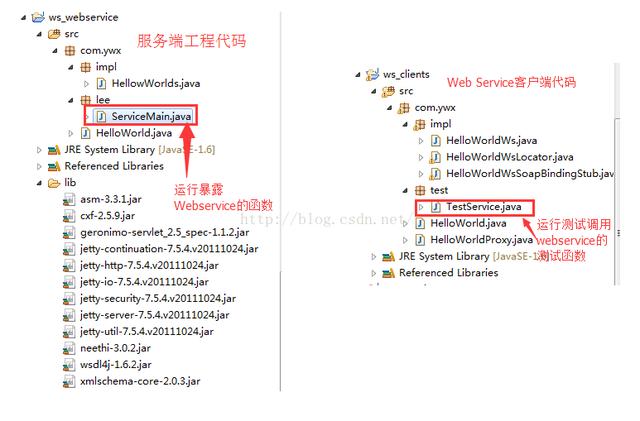Viewport: 640px width, 421px height.
Task: Click the ws_clients project icon
Action: 372,75
